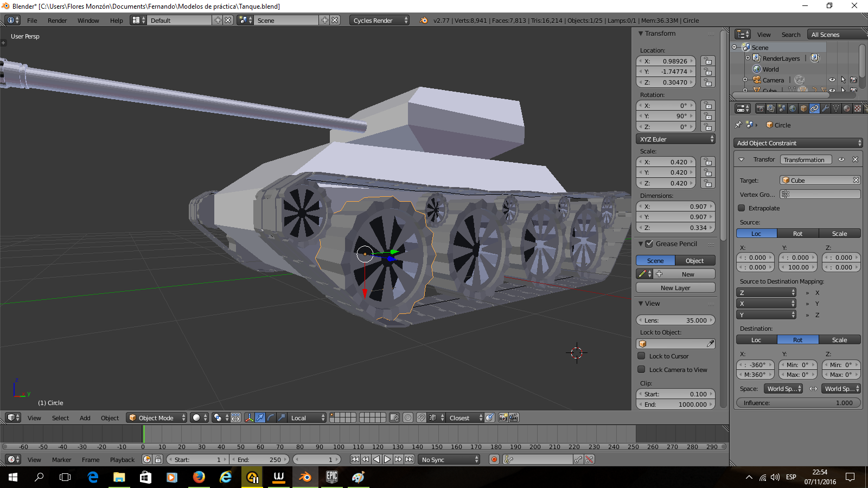Lock the X location value
Screen dimensions: 868x488
coord(707,61)
